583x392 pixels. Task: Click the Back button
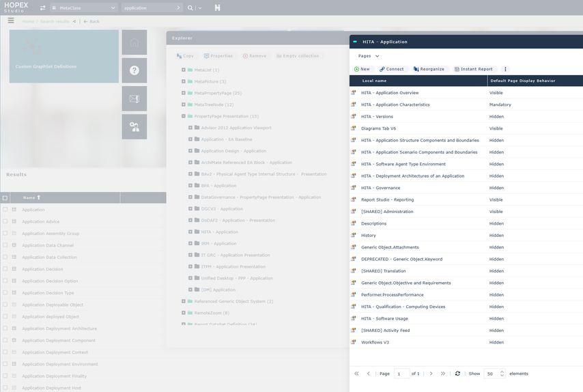pyautogui.click(x=91, y=21)
